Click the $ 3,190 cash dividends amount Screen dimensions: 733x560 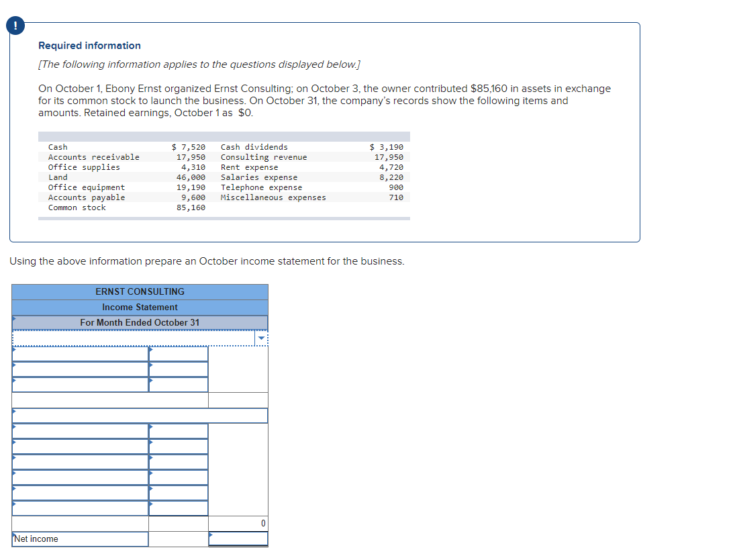click(x=387, y=147)
